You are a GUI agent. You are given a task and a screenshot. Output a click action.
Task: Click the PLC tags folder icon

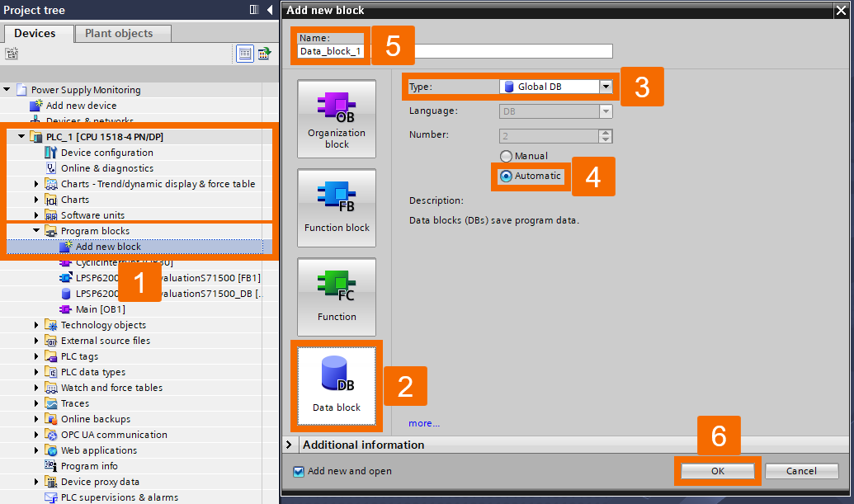pyautogui.click(x=50, y=356)
